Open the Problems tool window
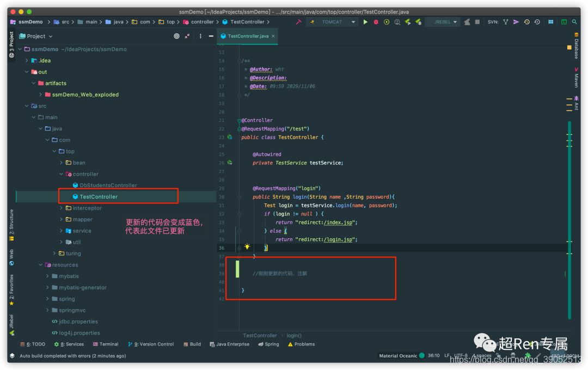This screenshot has height=370, width=588. point(302,344)
